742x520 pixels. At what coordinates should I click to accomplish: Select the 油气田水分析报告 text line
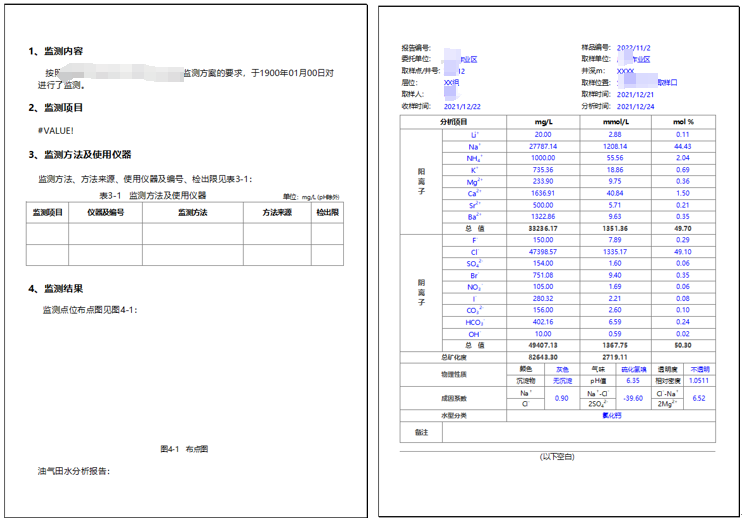(x=73, y=470)
